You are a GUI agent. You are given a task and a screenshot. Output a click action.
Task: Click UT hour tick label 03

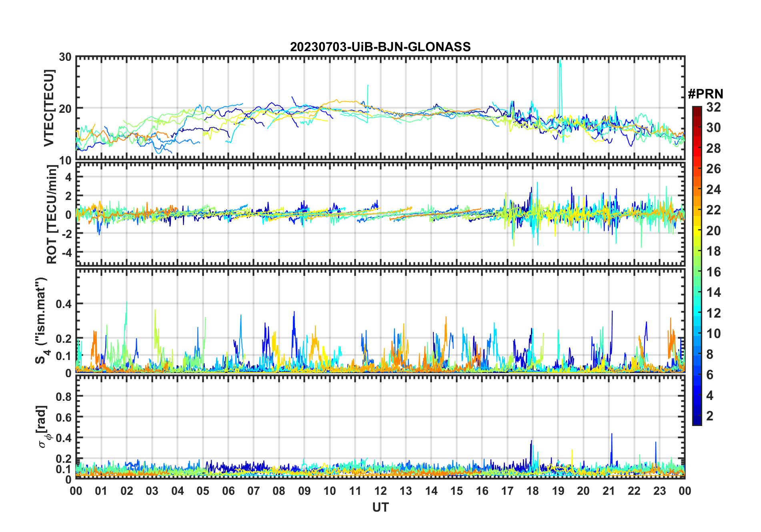point(152,491)
